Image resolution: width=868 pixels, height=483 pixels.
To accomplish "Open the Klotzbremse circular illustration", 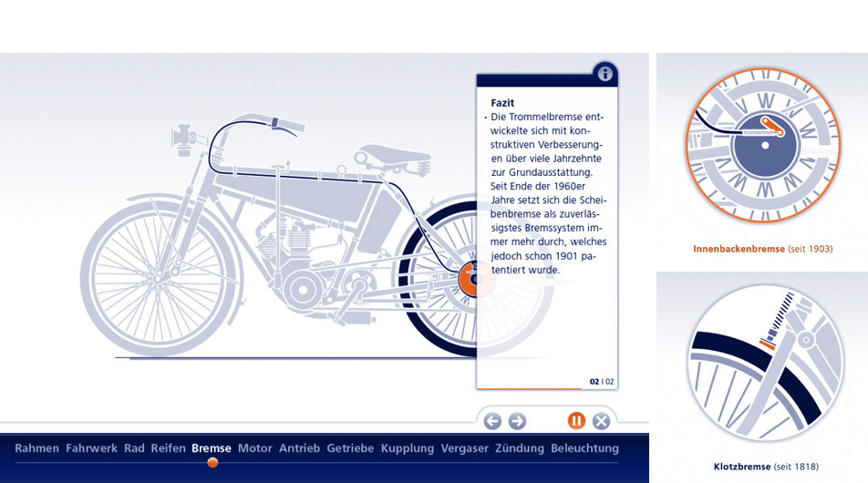I will (x=762, y=364).
